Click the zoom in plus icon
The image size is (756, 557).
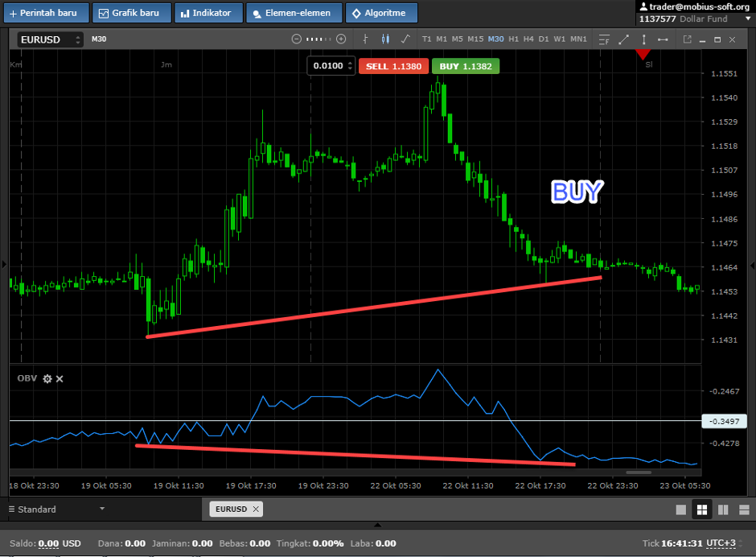341,39
